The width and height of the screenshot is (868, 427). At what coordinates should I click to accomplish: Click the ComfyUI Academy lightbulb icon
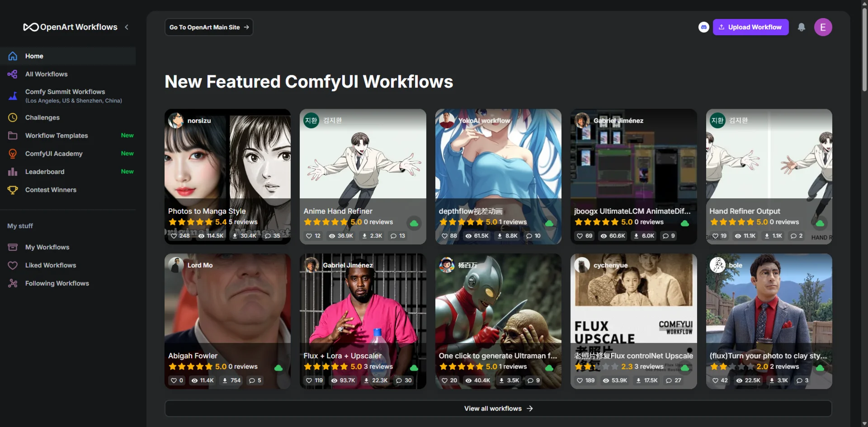pyautogui.click(x=13, y=154)
